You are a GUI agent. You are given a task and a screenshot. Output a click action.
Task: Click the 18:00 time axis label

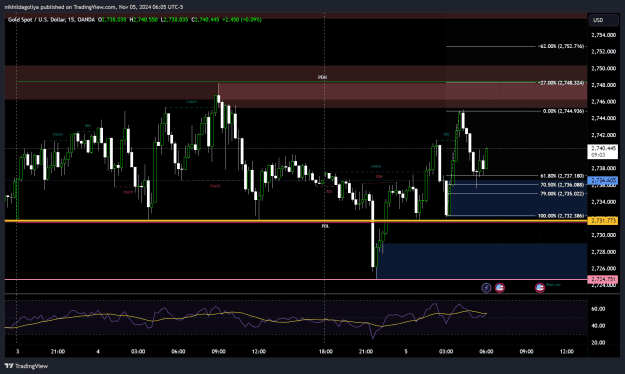click(326, 352)
